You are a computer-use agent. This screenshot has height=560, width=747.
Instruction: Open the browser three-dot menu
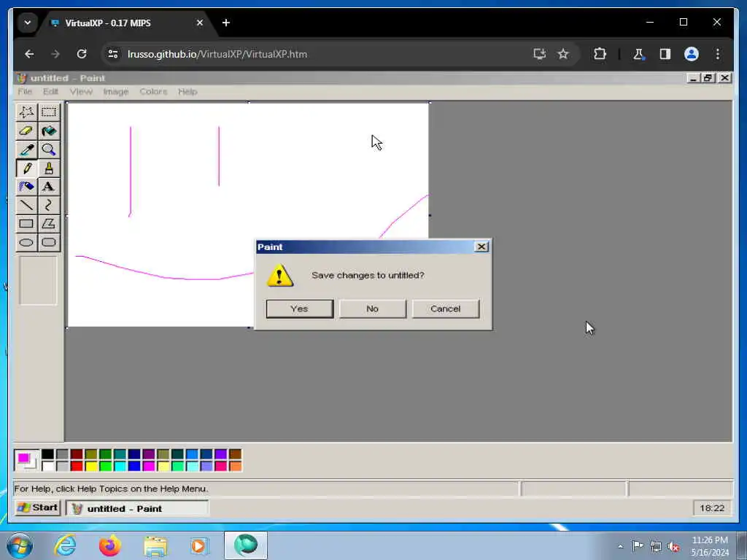[x=718, y=54]
